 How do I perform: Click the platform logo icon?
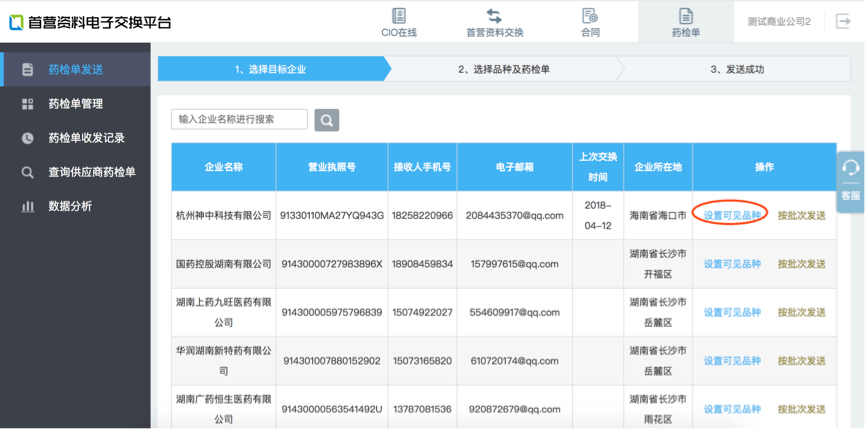[16, 22]
